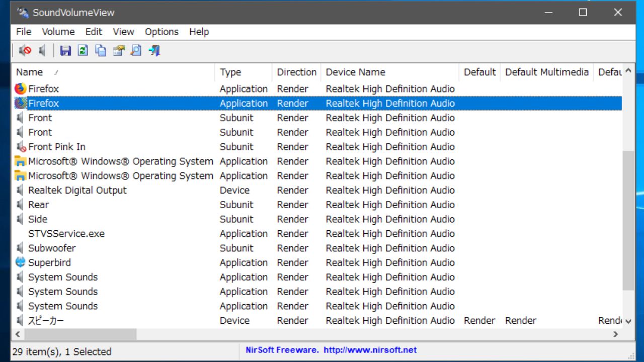644x362 pixels.
Task: Click the speaker icon beside Rear
Action: [x=20, y=205]
